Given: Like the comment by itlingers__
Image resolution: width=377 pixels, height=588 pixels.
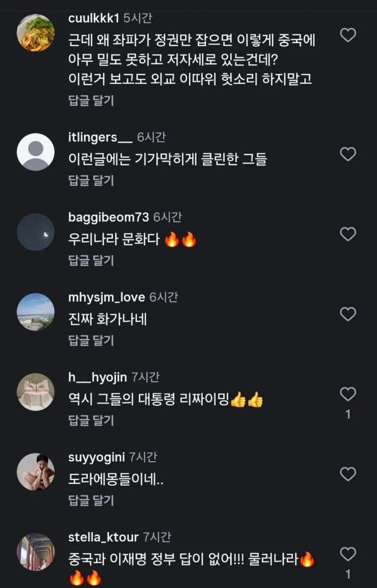Looking at the screenshot, I should coord(348,154).
